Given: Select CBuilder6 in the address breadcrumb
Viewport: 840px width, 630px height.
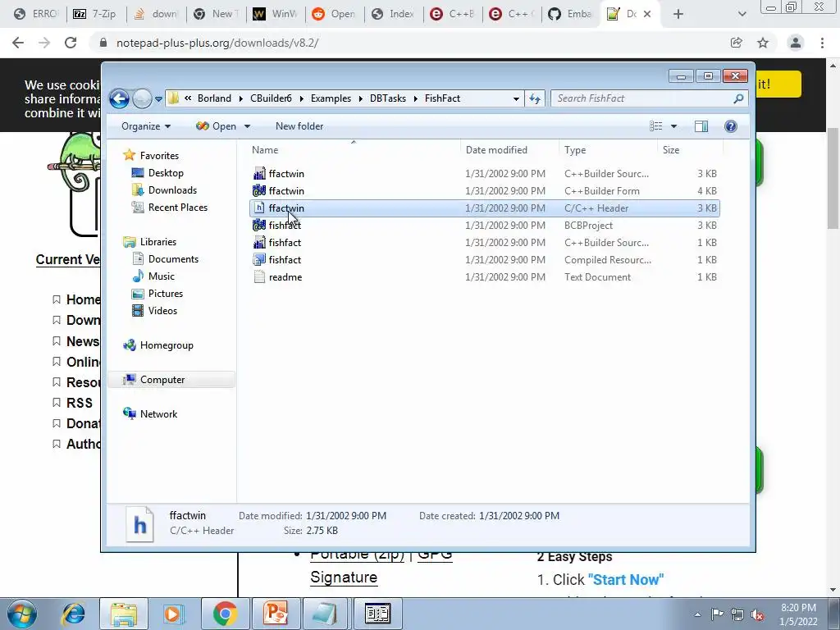Looking at the screenshot, I should (x=271, y=98).
